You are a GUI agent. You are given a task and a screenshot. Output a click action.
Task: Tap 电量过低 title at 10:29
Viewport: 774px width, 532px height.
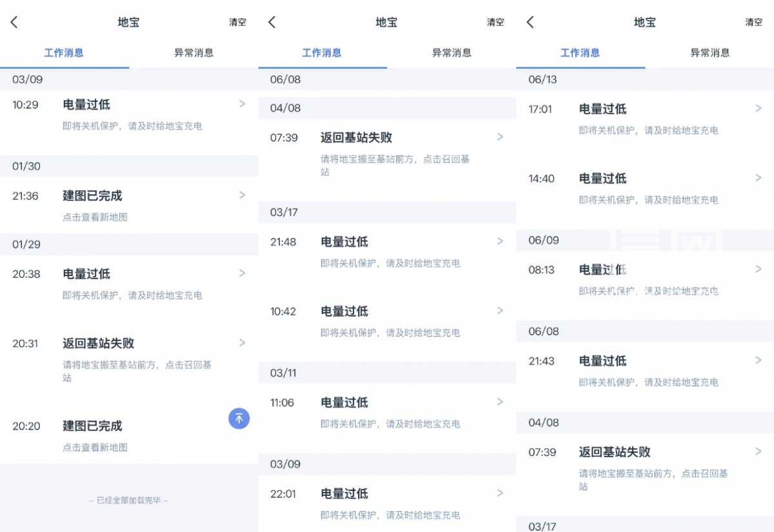86,104
